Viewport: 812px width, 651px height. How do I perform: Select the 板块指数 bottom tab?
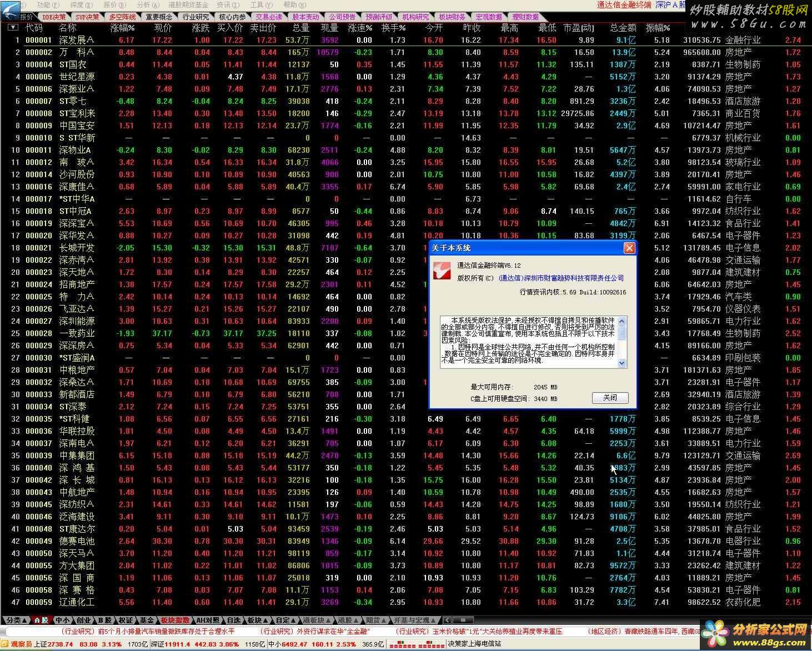pyautogui.click(x=176, y=620)
